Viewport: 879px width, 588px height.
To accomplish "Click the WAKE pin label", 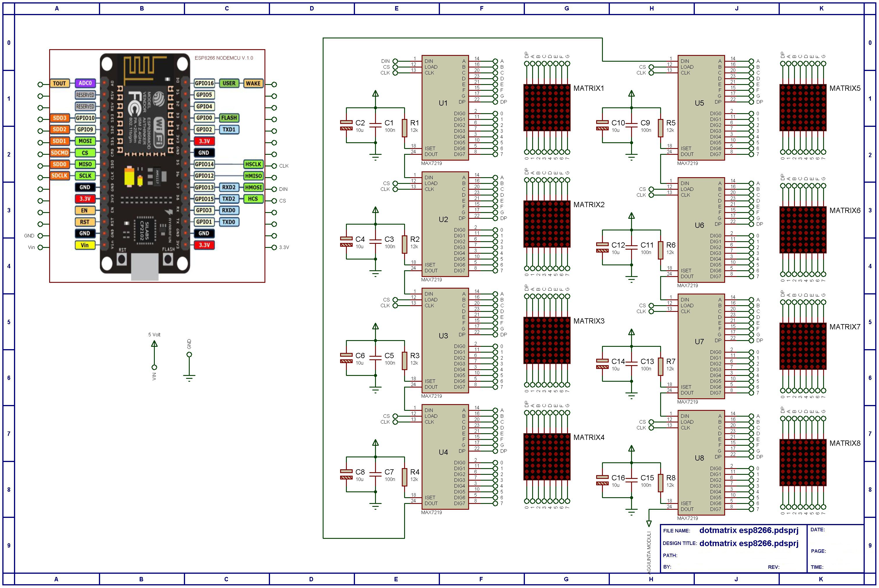I will tap(253, 83).
